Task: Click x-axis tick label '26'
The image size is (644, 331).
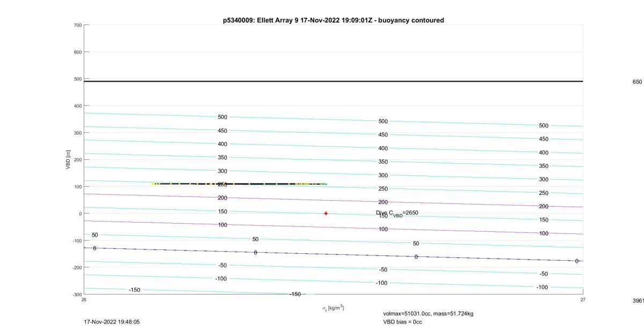Action: [84, 300]
